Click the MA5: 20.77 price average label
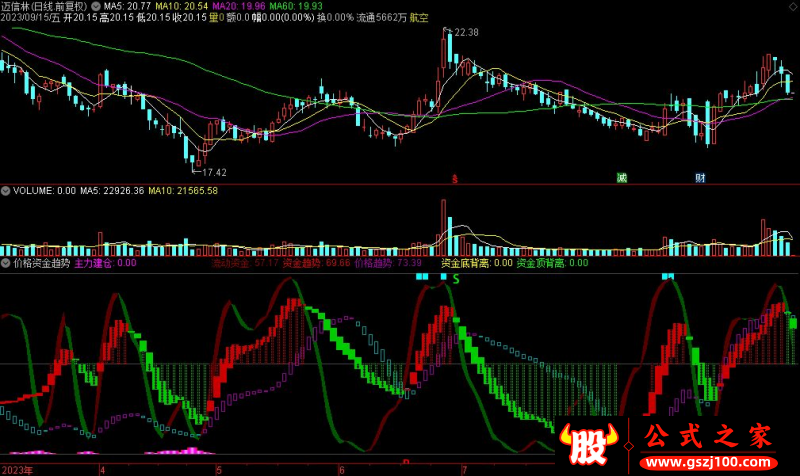Viewport: 800px width, 476px height. [127, 7]
